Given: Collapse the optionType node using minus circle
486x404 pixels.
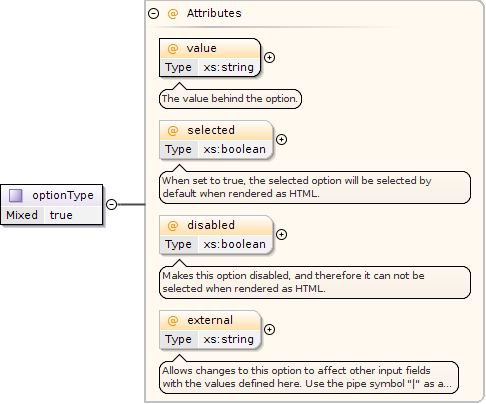Looking at the screenshot, I should 112,204.
